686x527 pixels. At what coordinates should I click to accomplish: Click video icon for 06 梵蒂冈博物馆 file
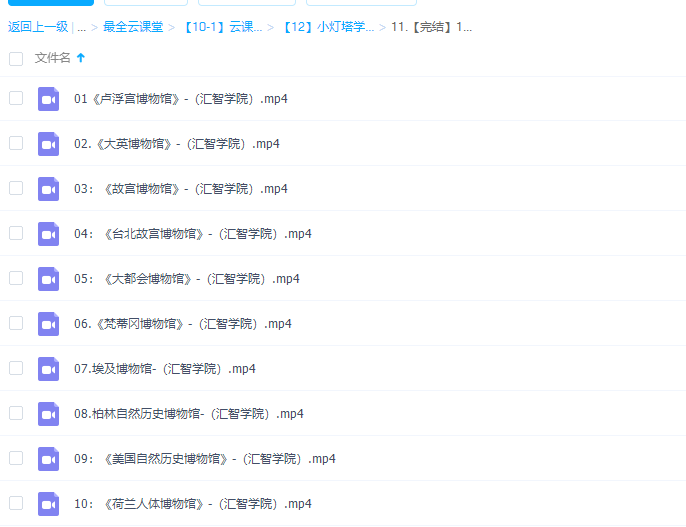point(49,324)
